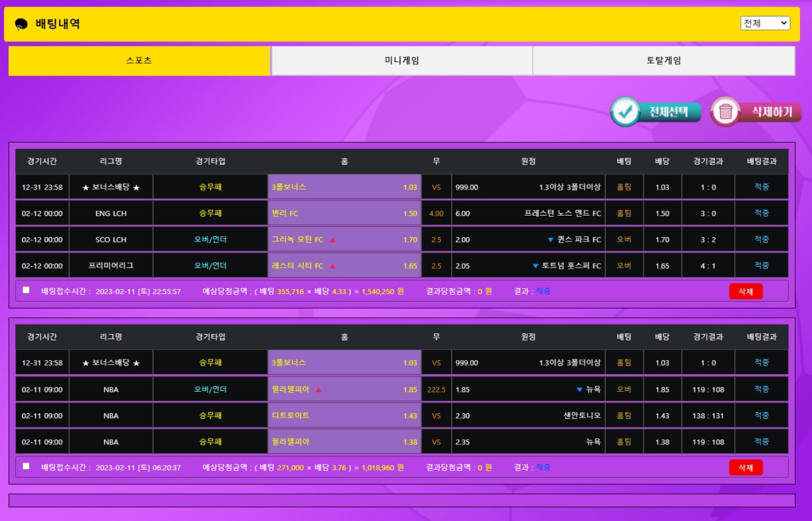Click the 번리 FC home odds cell
812x521 pixels.
coord(344,214)
